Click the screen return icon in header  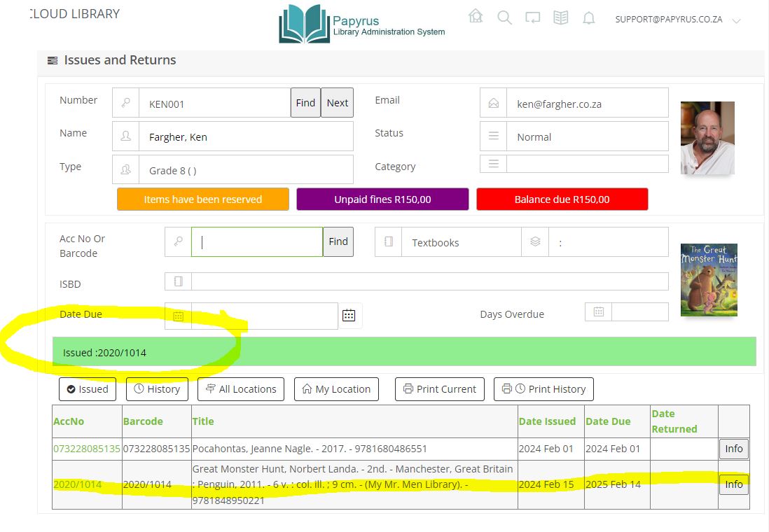point(532,18)
